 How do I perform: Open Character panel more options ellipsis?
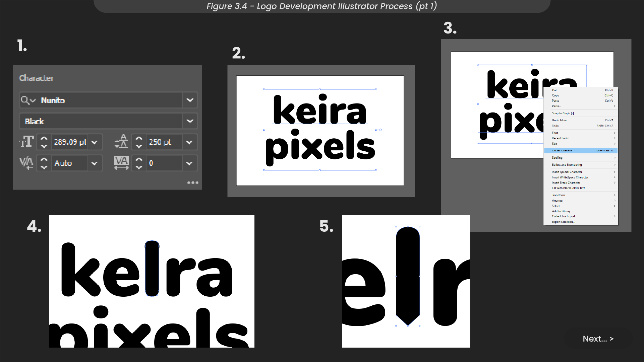[193, 183]
